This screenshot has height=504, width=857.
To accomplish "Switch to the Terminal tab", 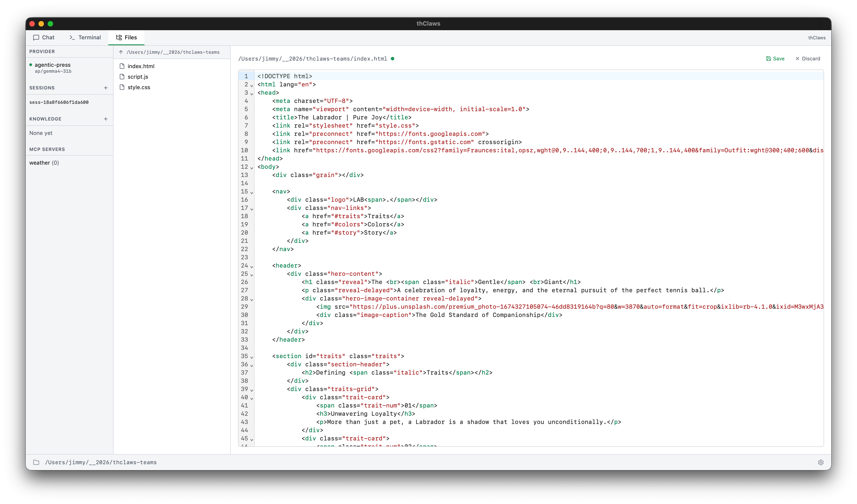I will point(85,37).
